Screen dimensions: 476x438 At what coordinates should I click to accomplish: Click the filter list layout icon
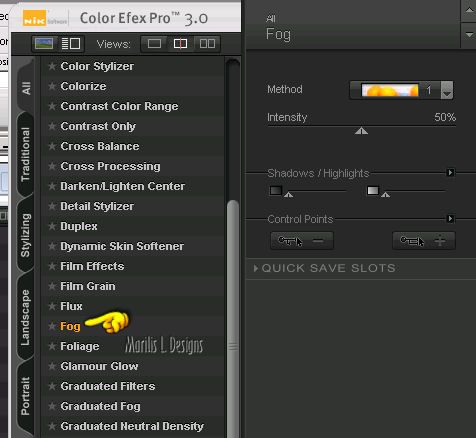pos(71,44)
